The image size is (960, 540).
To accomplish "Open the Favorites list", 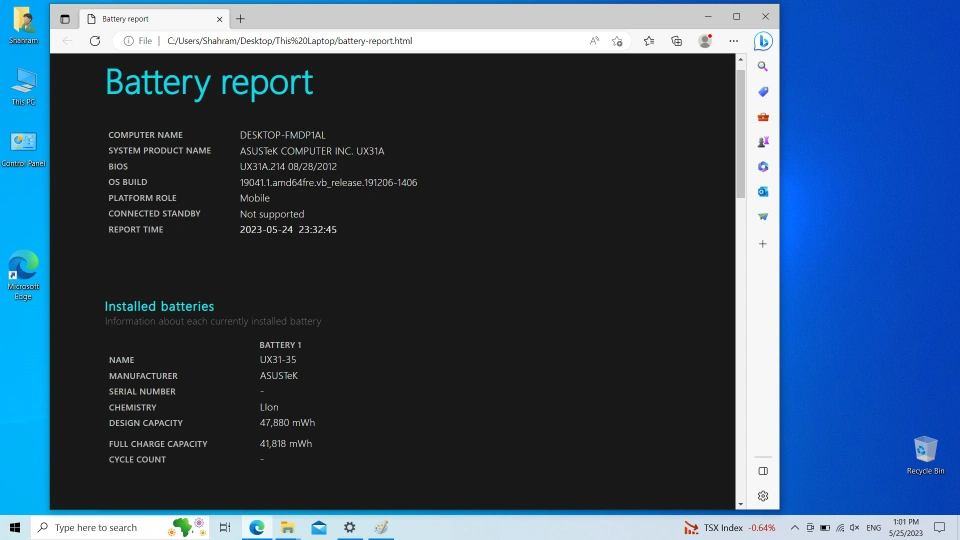I will click(x=649, y=41).
